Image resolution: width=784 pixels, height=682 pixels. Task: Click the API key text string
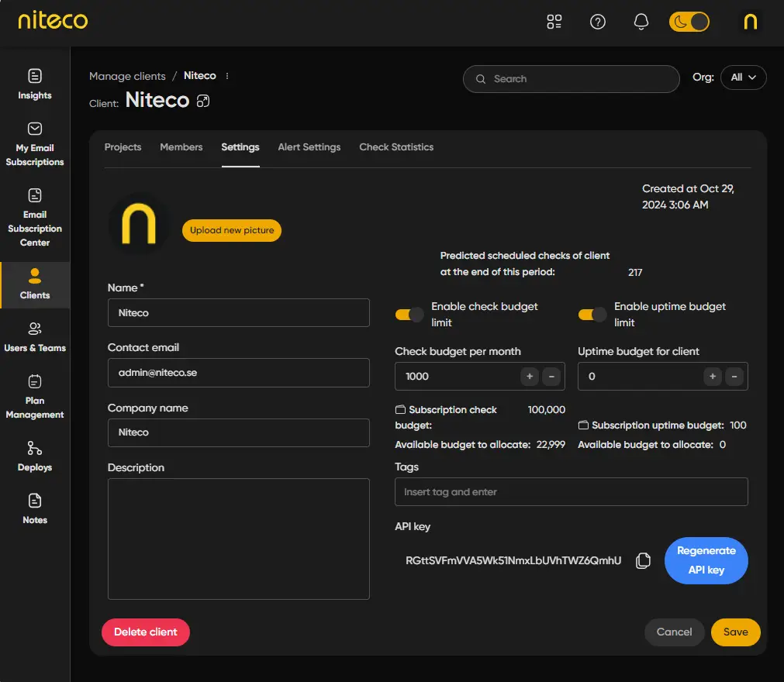pyautogui.click(x=513, y=560)
